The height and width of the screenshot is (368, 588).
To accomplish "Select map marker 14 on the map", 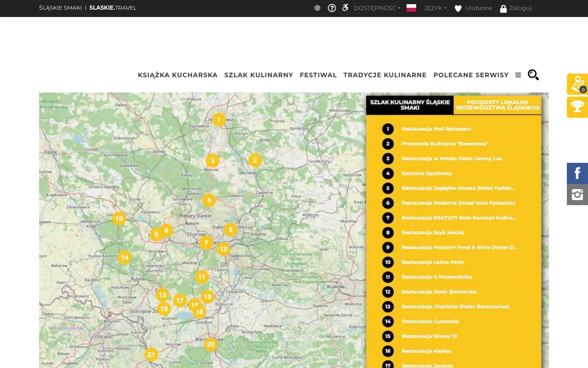I will pos(124,257).
